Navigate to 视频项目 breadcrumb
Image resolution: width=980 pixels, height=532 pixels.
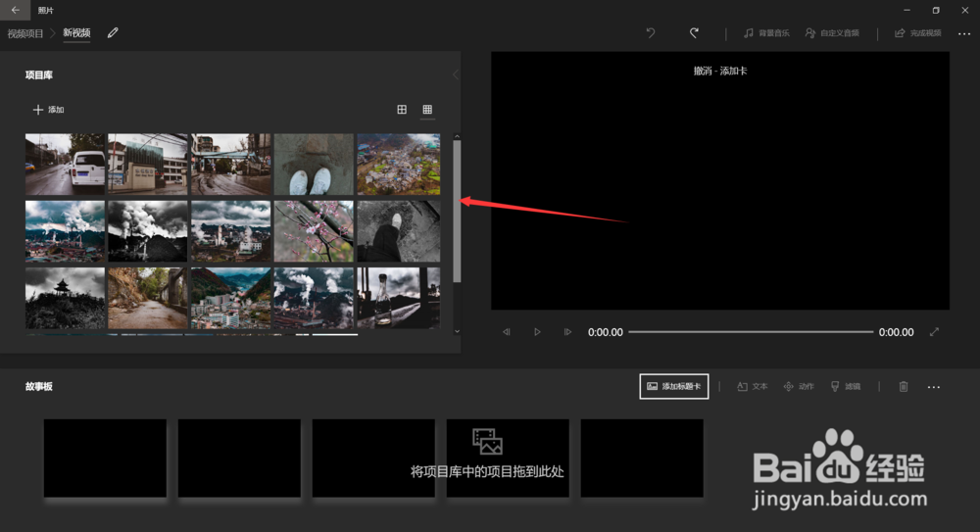[x=25, y=33]
